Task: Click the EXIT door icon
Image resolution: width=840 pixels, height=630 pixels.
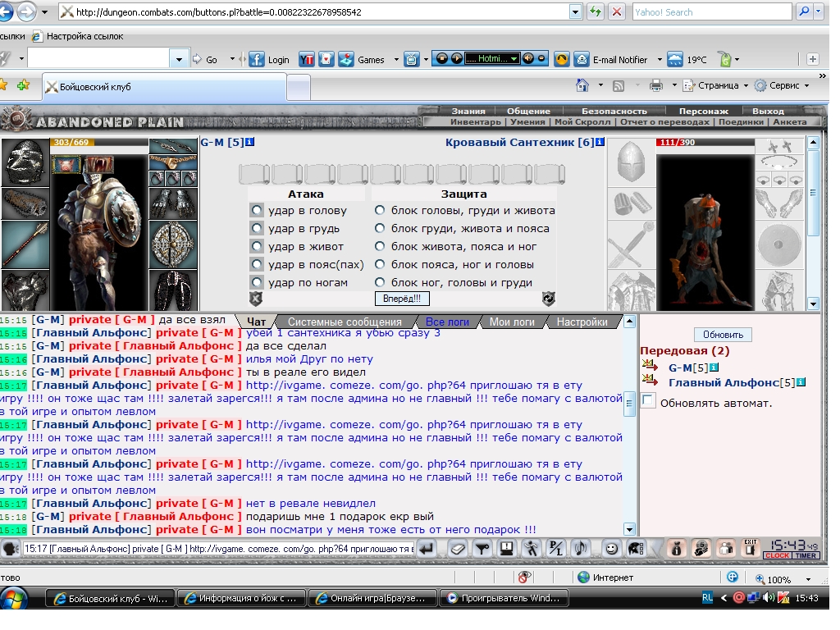Action: coord(751,549)
